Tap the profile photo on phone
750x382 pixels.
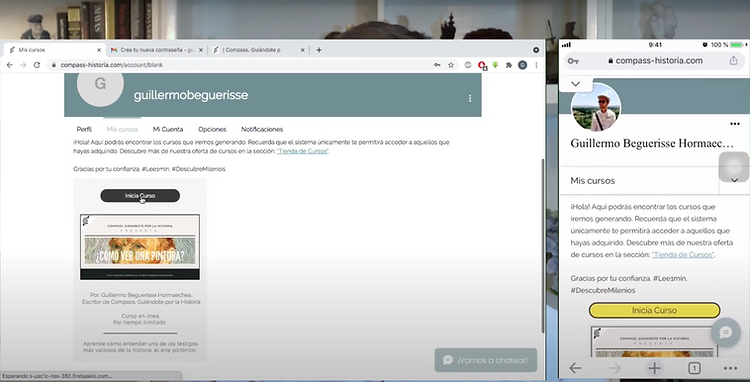point(596,107)
